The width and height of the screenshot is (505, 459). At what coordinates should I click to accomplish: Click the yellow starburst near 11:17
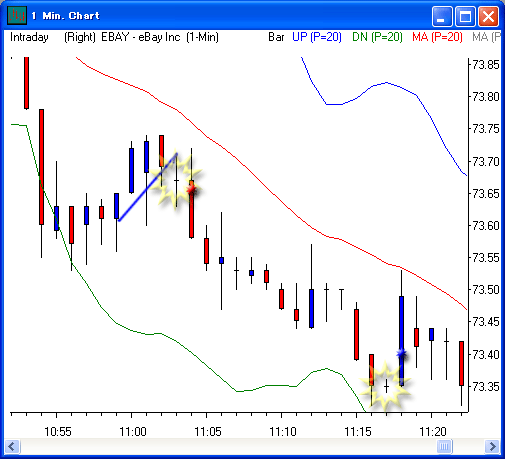point(385,387)
